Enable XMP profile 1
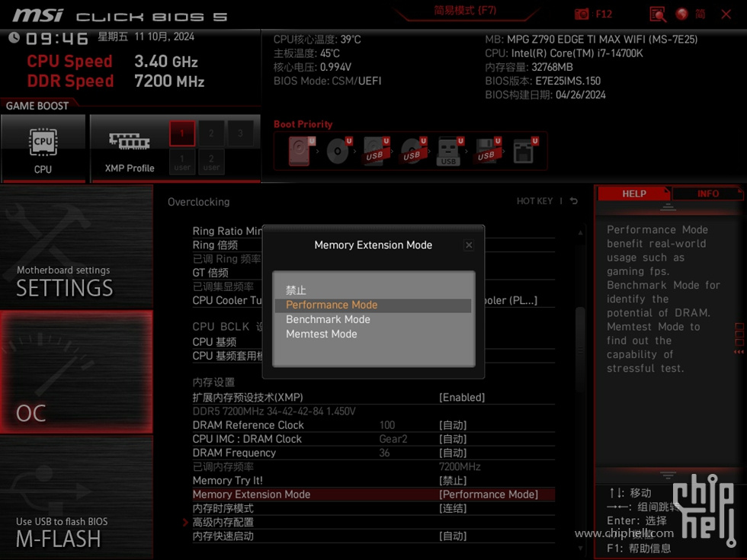This screenshot has width=747, height=560. (182, 133)
